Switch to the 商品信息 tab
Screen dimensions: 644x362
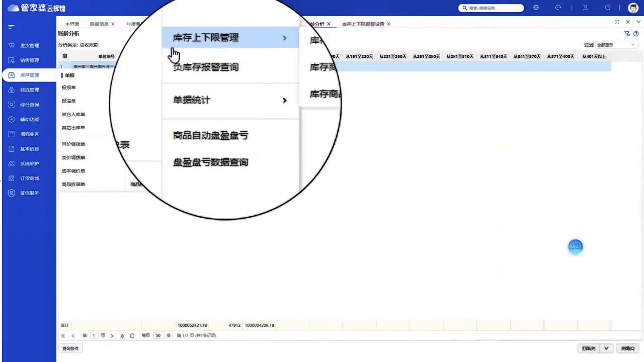click(99, 24)
